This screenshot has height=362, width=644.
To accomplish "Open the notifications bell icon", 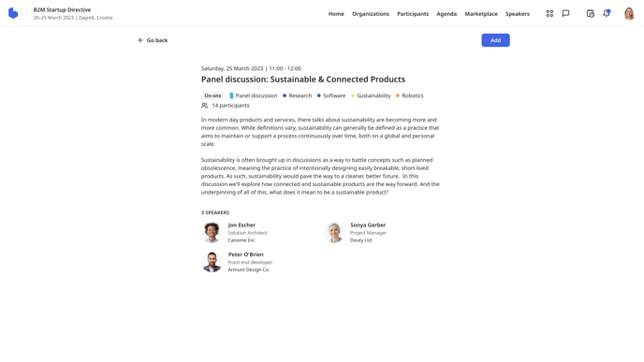I will (x=607, y=13).
